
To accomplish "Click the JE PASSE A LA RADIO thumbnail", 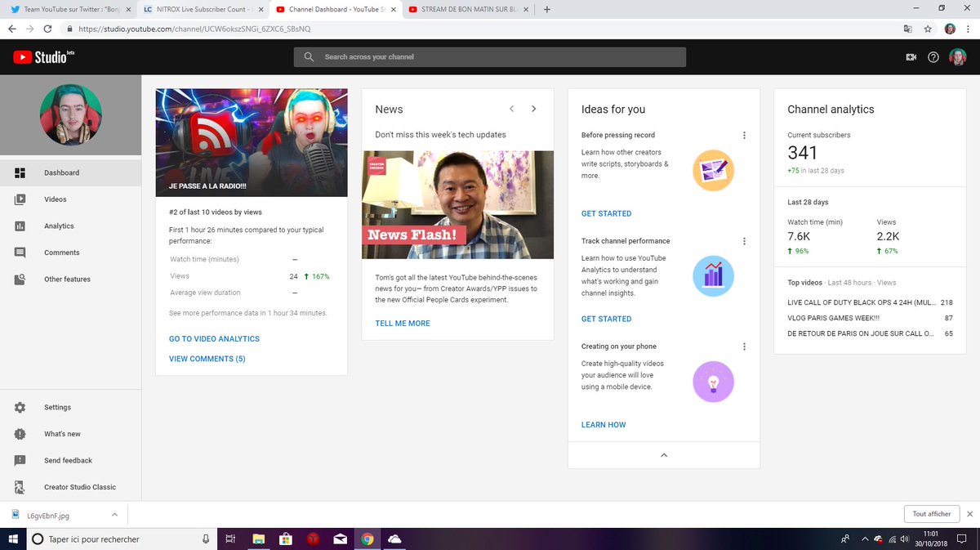I will 252,142.
